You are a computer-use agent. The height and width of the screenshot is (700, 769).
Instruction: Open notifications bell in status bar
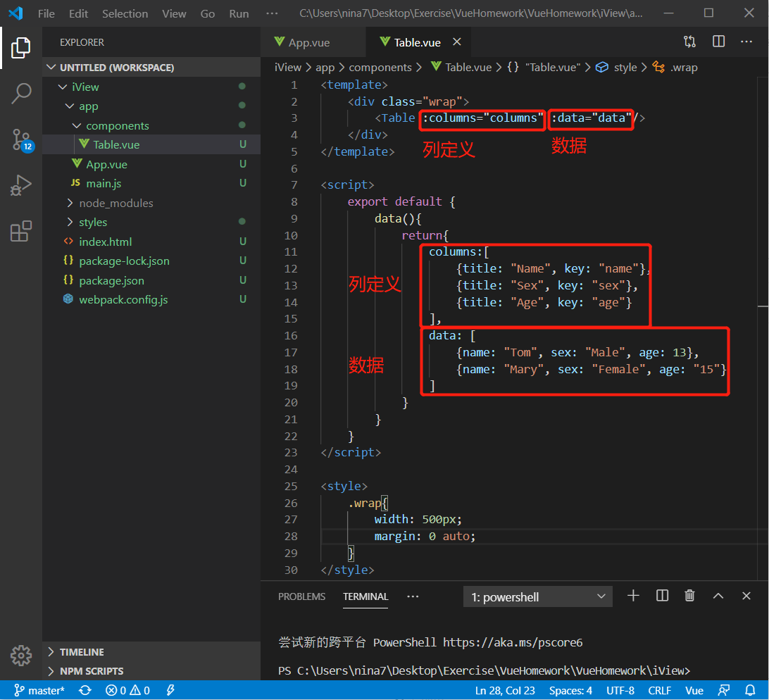coord(750,690)
